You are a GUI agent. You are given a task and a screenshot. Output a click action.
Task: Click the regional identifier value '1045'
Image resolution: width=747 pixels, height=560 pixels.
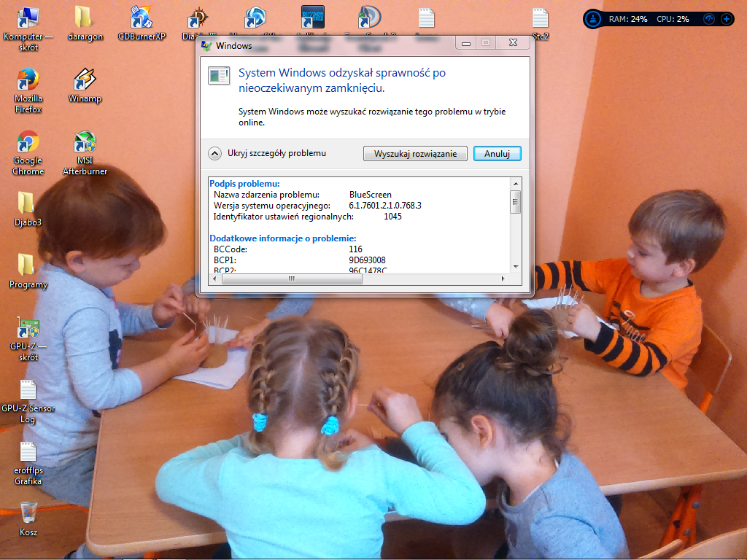[392, 216]
